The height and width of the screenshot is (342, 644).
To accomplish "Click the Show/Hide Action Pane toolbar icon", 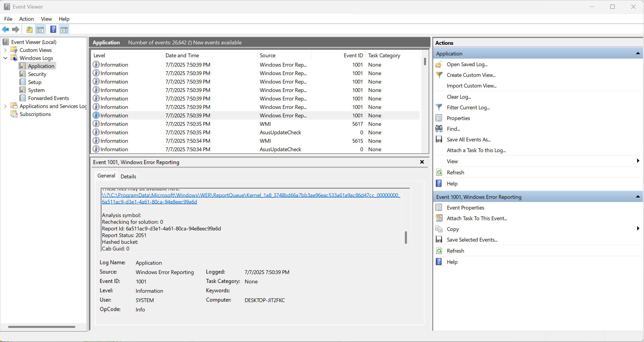I will point(64,29).
